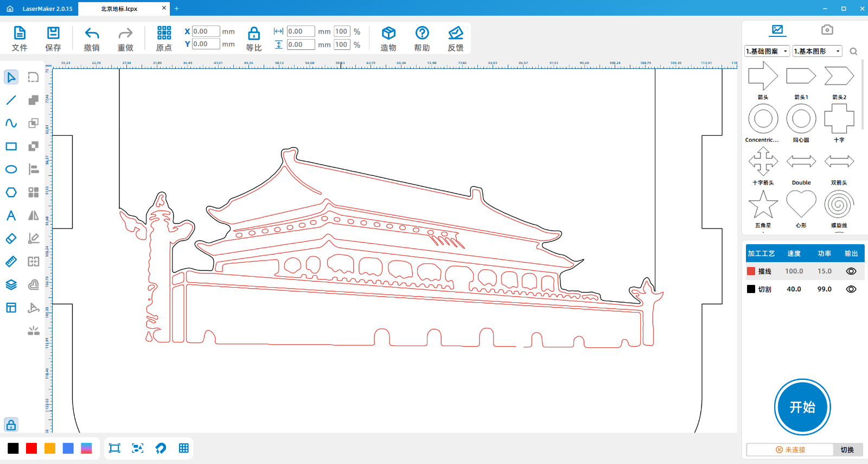Switch to the 北京地标.lcpx tab

[x=119, y=9]
